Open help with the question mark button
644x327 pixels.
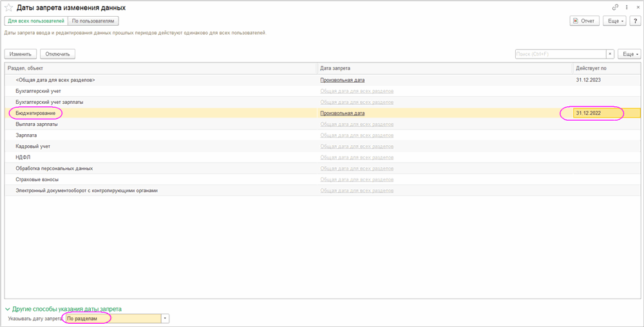click(635, 21)
